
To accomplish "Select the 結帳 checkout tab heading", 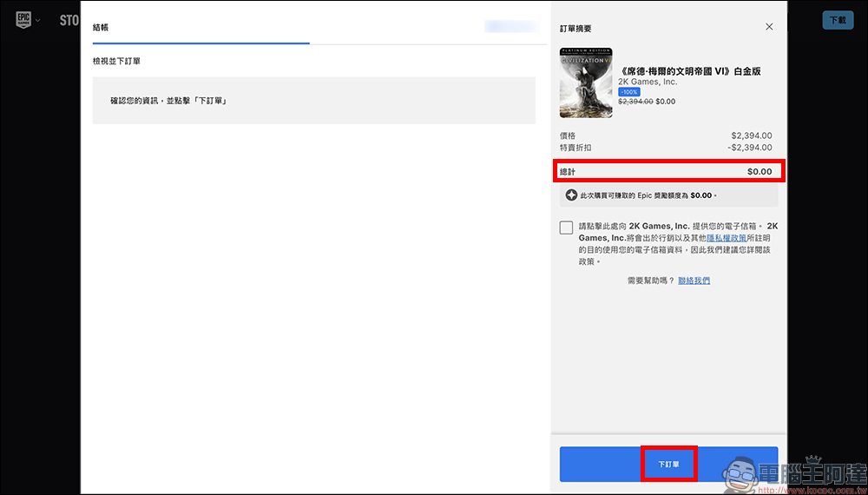I will coord(101,27).
